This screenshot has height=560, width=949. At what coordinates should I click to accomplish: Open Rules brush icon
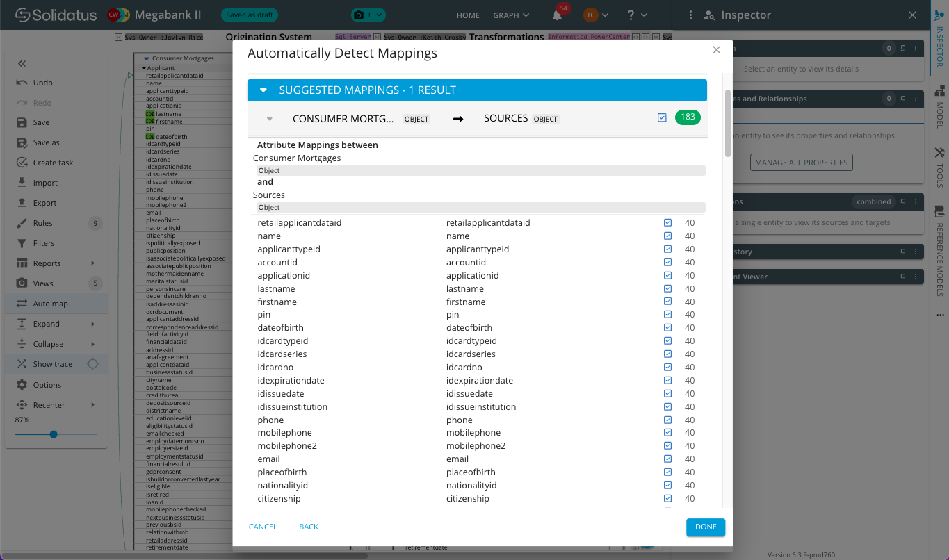pos(22,223)
